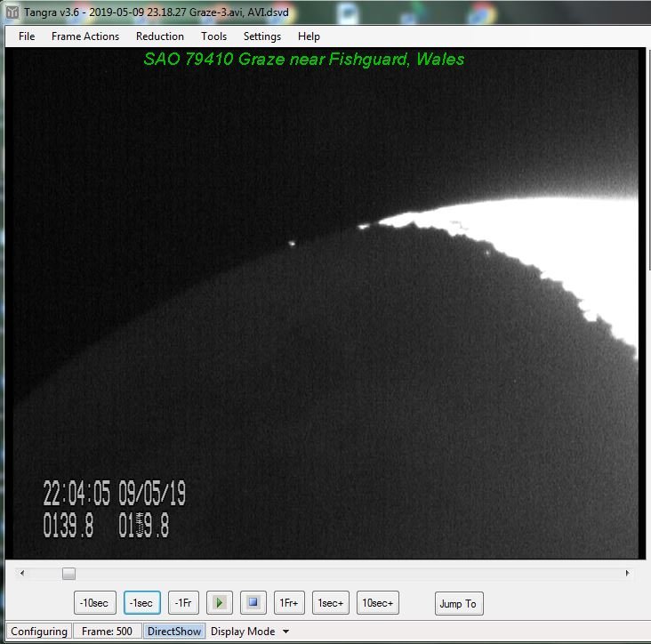Open the Tools menu
Image resolution: width=651 pixels, height=644 pixels.
[x=213, y=36]
